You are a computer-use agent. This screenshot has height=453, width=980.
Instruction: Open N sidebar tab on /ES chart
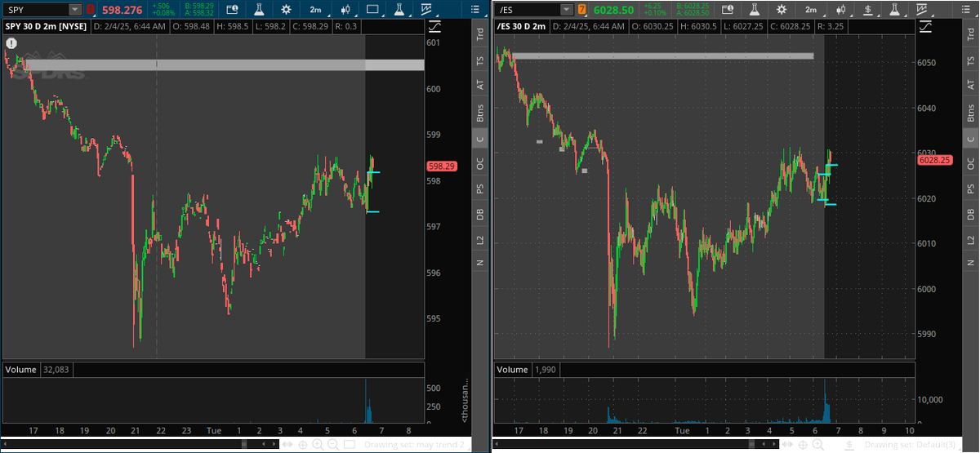click(x=970, y=262)
